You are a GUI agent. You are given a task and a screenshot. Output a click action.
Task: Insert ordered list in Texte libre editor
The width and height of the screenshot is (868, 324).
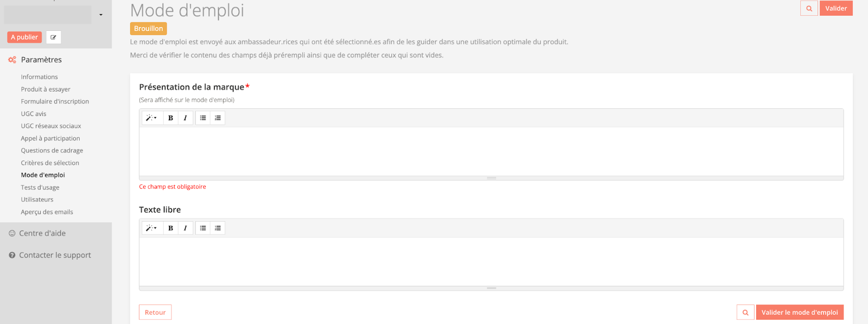tap(218, 228)
